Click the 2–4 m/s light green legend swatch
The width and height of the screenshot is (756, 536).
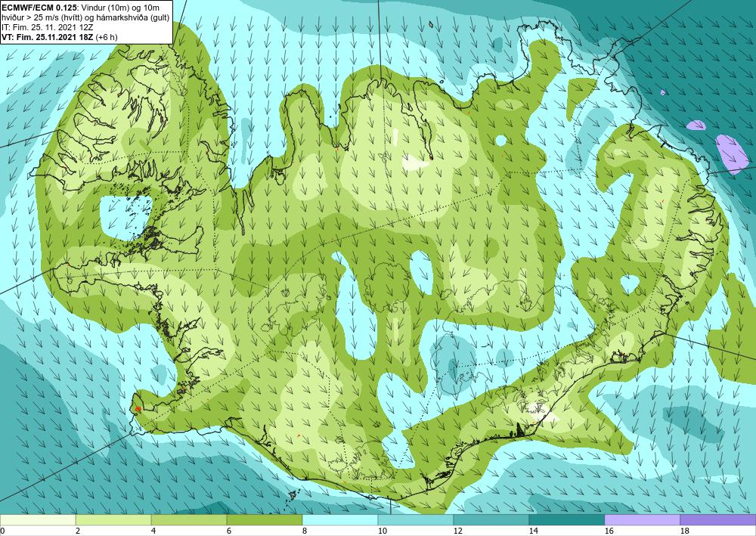[x=113, y=520]
